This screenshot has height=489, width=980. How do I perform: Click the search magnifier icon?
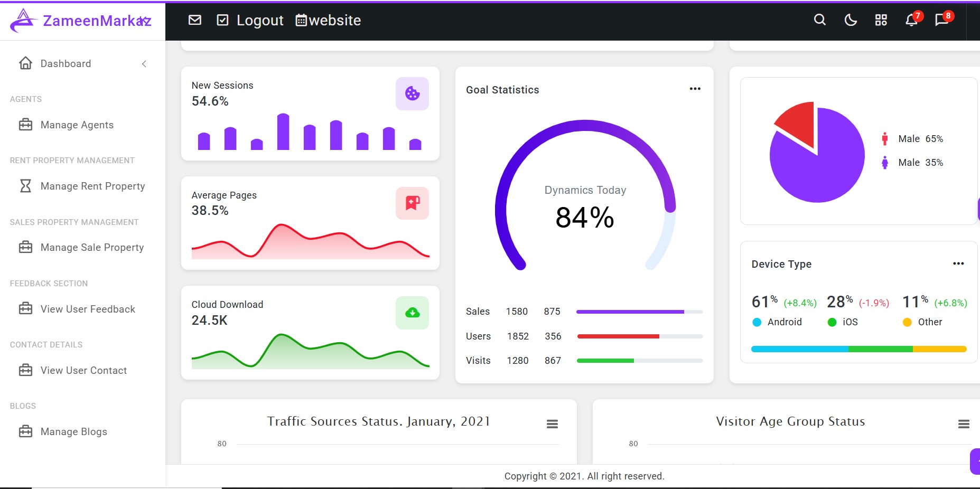tap(819, 20)
